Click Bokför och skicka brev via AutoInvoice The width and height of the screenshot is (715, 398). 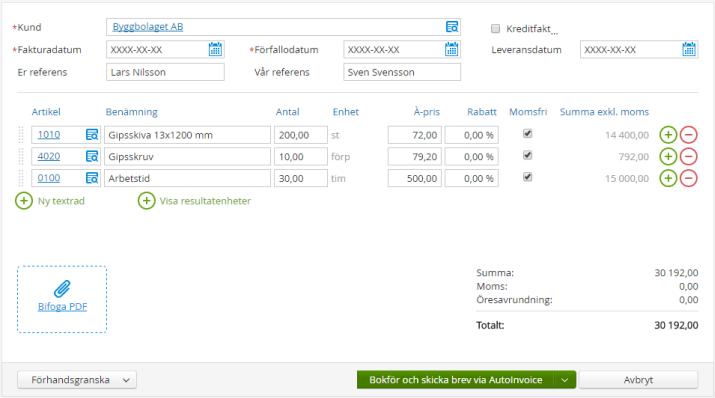point(456,380)
